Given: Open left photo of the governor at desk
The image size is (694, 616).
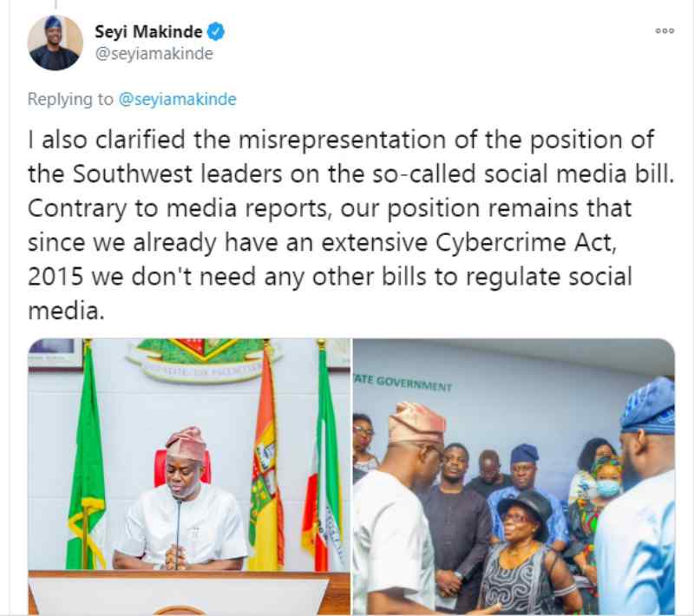Looking at the screenshot, I should tap(189, 476).
